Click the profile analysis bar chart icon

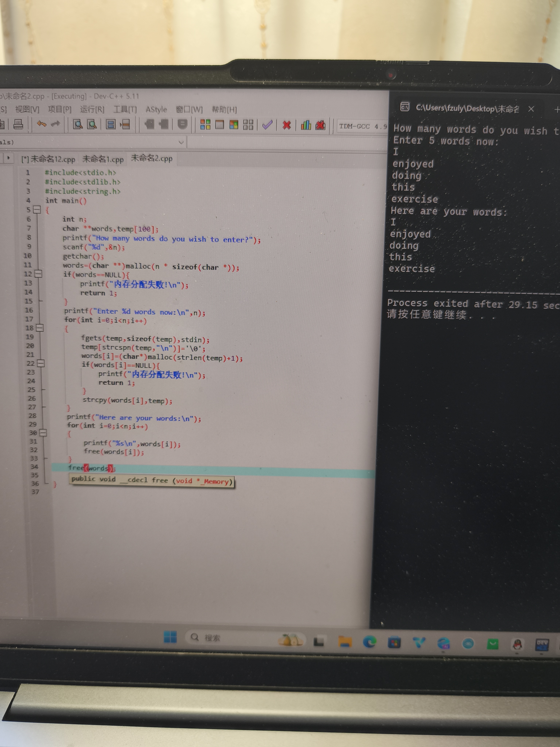coord(306,125)
